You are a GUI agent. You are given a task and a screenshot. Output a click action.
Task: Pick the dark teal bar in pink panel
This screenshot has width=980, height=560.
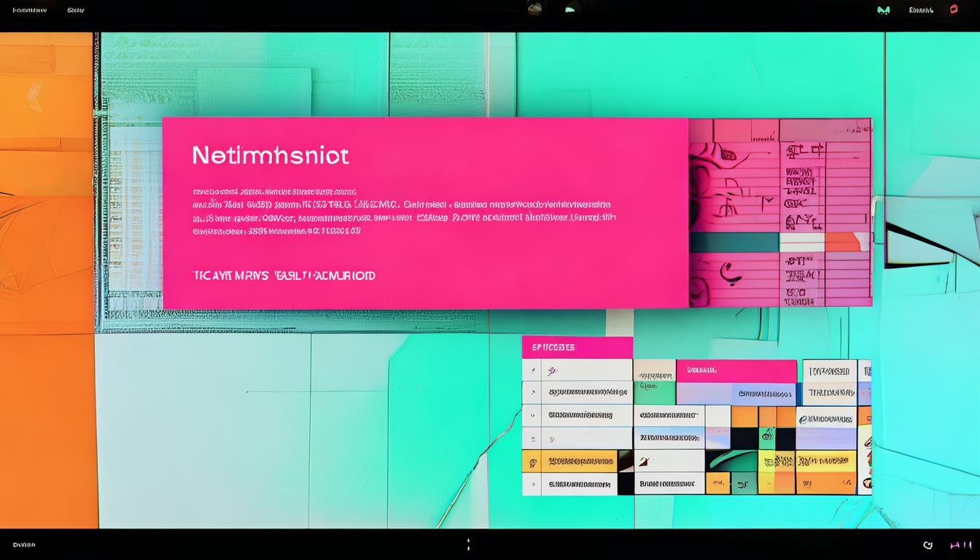tap(734, 242)
